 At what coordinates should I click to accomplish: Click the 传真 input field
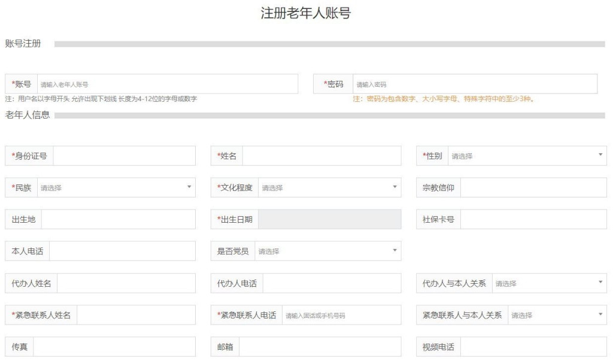point(114,347)
